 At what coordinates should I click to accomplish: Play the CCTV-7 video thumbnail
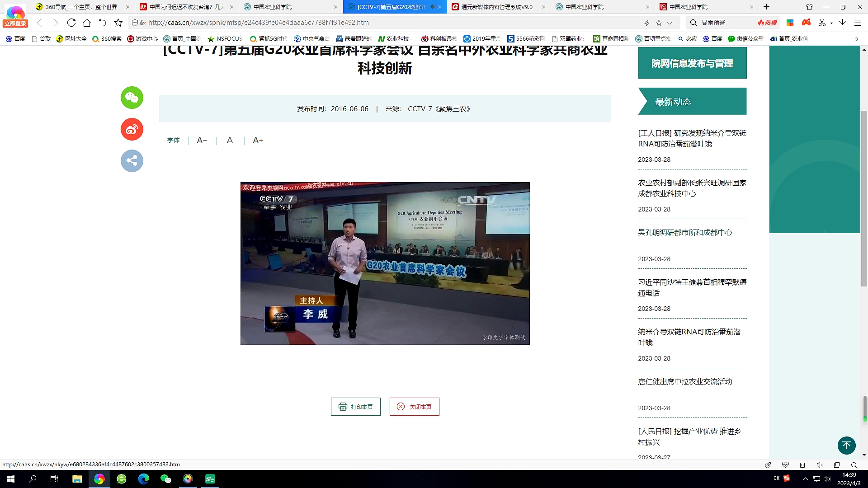coord(385,263)
